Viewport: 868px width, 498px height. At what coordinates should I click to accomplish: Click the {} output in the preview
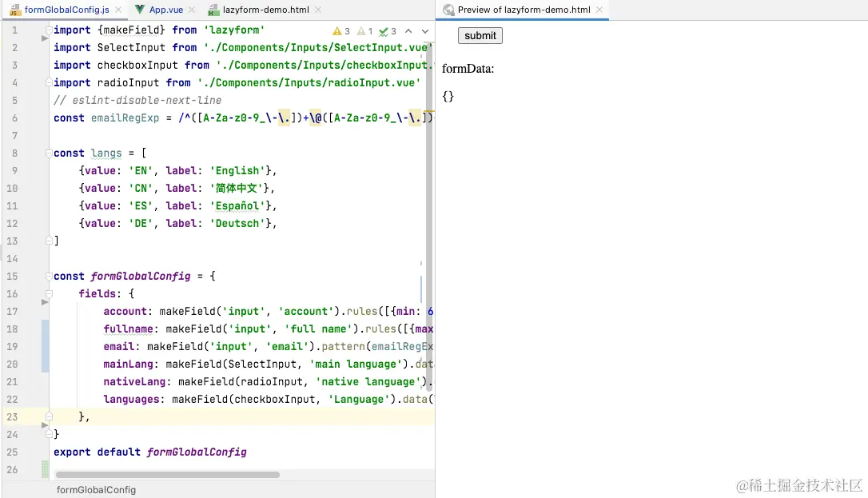coord(448,96)
